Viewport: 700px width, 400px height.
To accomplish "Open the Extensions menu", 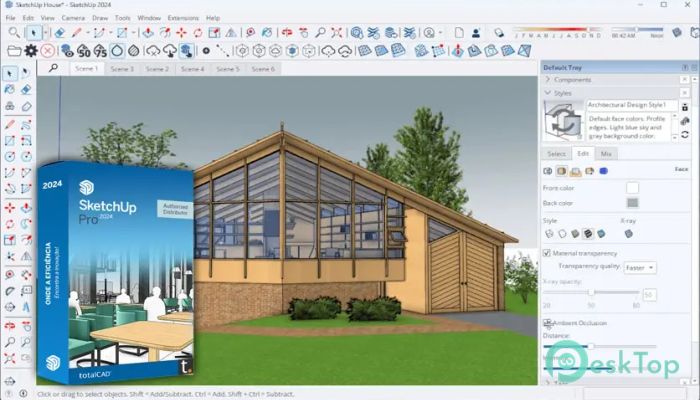I will click(183, 18).
